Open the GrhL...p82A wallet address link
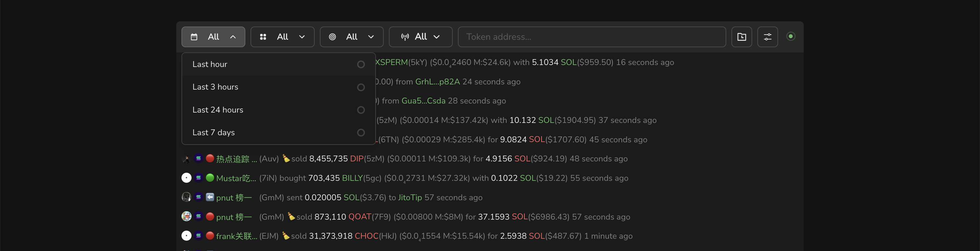This screenshot has width=980, height=251. pos(437,82)
